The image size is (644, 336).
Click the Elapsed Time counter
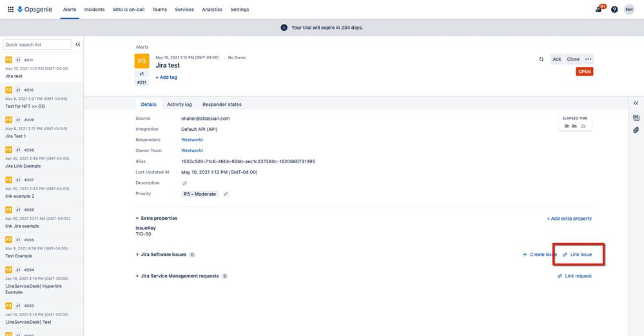(575, 123)
